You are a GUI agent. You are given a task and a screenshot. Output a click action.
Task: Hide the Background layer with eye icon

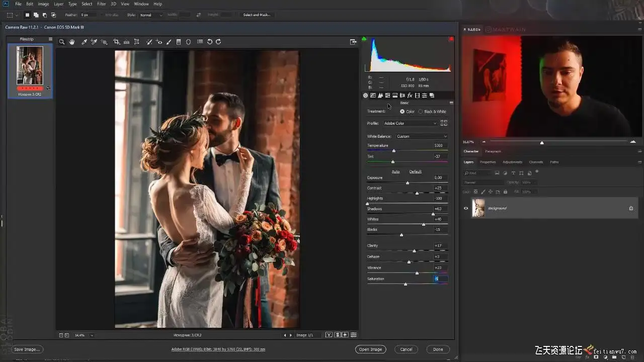[x=466, y=208]
